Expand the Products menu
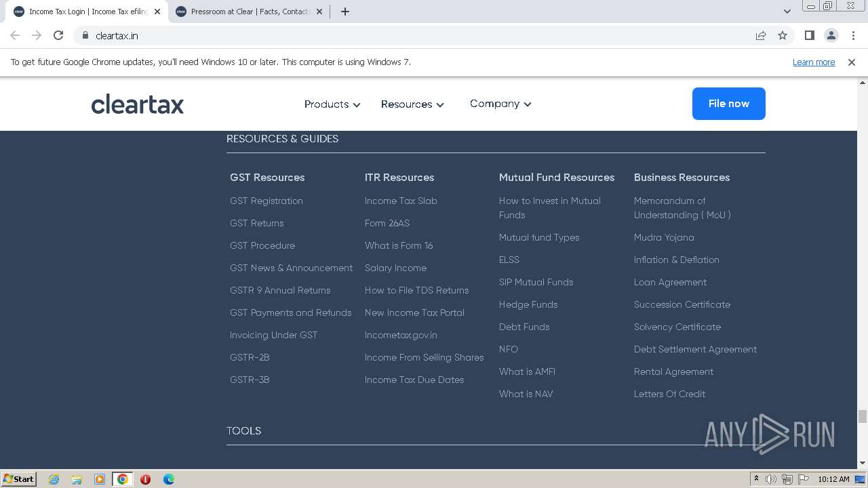The image size is (868, 488). [332, 104]
